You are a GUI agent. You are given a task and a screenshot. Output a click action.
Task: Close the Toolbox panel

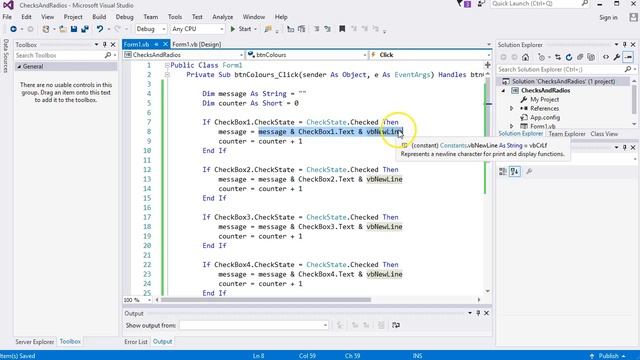coord(113,44)
